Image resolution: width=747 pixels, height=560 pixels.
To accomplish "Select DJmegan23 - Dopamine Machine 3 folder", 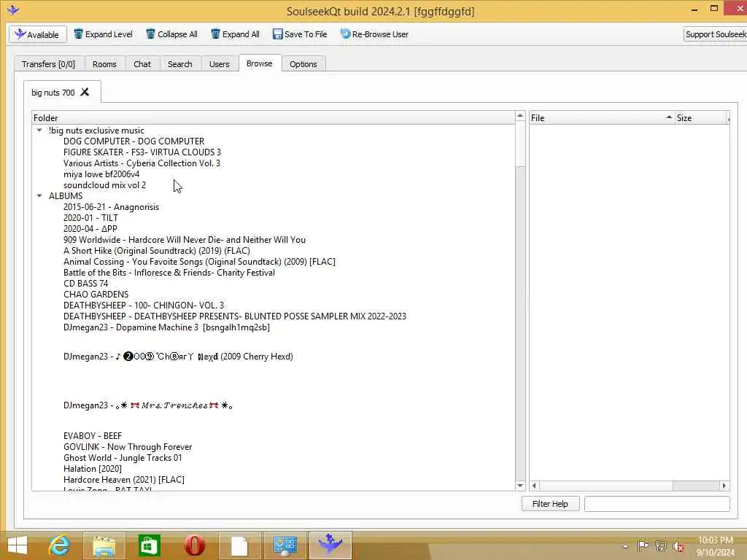I will click(166, 327).
